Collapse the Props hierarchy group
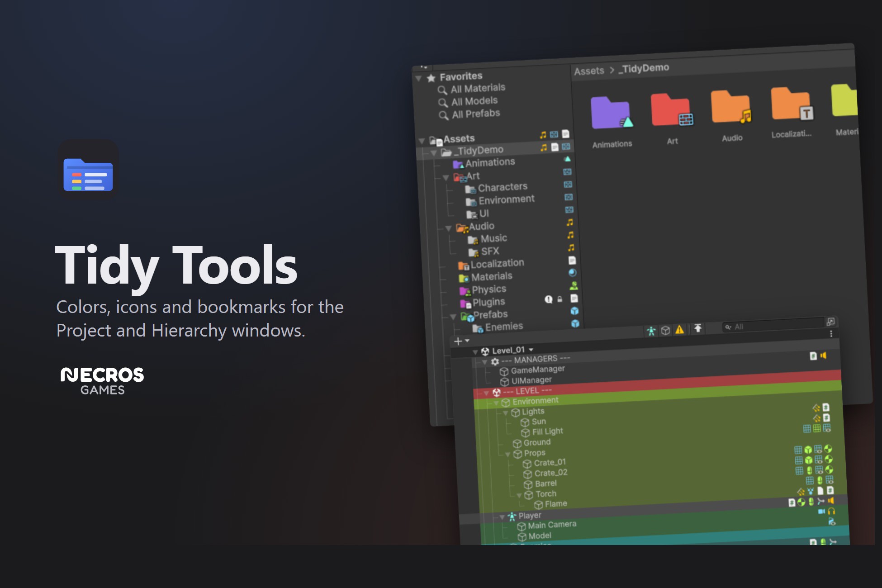The width and height of the screenshot is (882, 588). coord(508,455)
